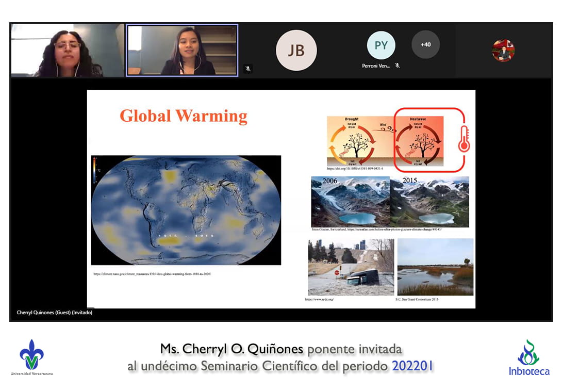
Task: Click the red thermometer icon on slide
Action: (464, 139)
